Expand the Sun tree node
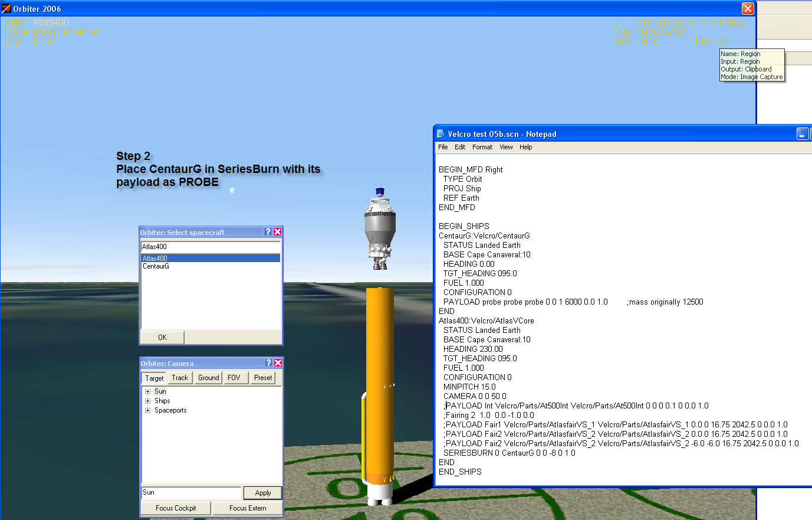 pos(147,391)
